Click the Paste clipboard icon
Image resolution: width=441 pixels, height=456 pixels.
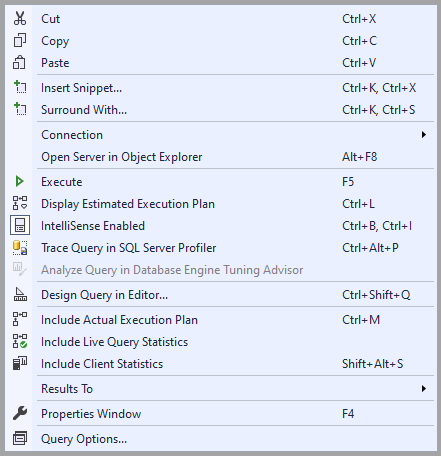[20, 63]
